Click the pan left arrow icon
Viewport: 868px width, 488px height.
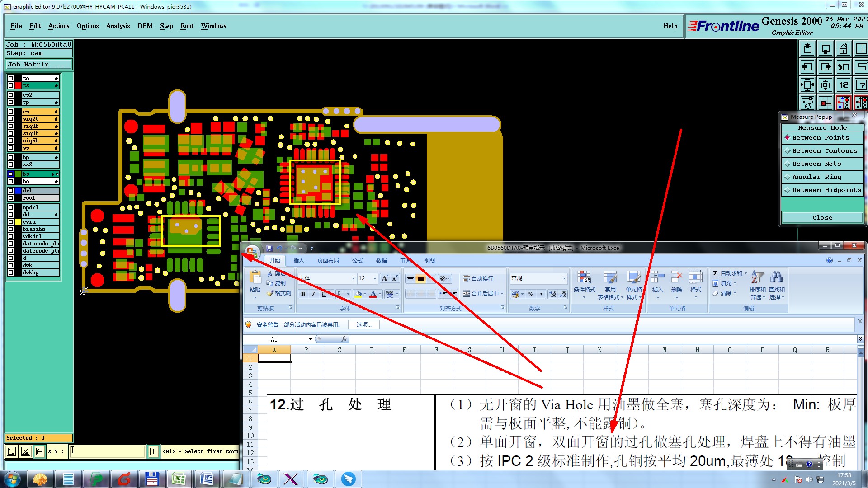(x=807, y=67)
